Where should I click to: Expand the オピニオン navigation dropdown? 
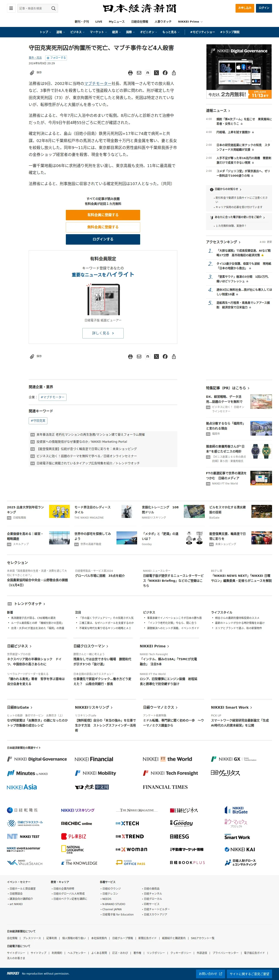[x=148, y=32]
